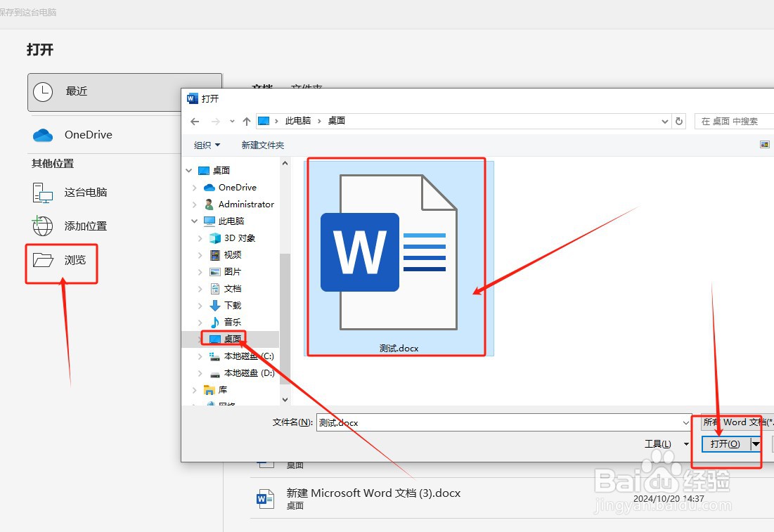Click the up-one-level arrow icon
Image resolution: width=774 pixels, height=532 pixels.
point(246,121)
